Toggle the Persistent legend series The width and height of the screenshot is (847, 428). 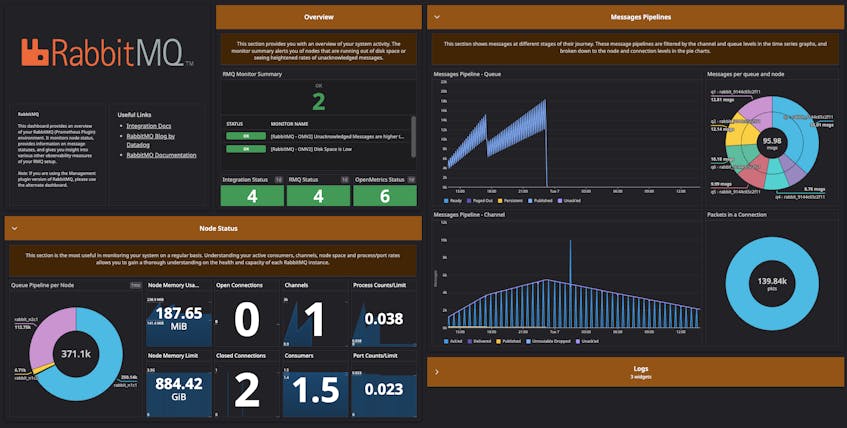[510, 200]
